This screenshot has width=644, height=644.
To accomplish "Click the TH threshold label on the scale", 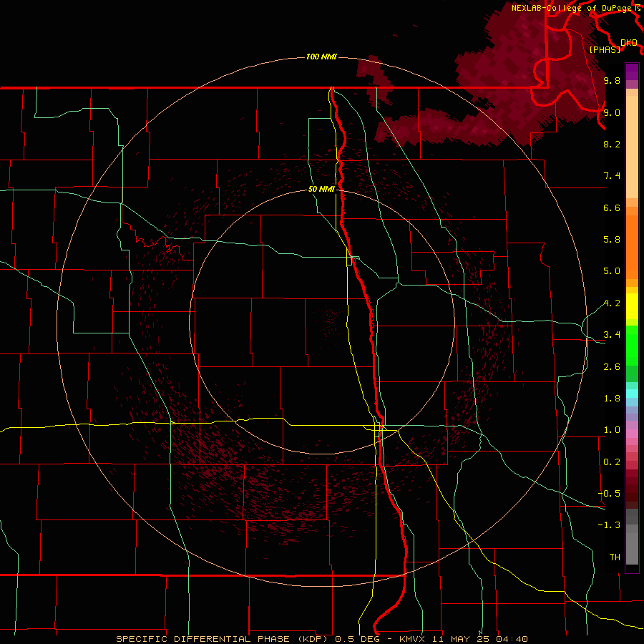I will 615,557.
